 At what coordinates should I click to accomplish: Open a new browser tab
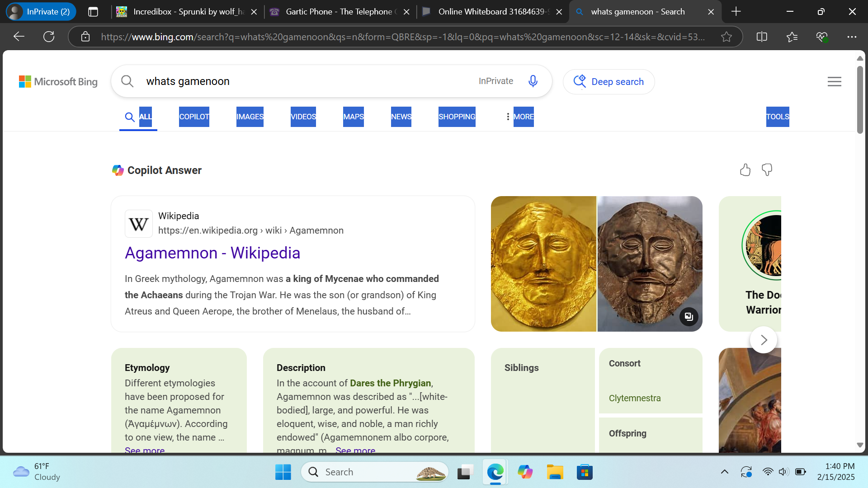click(736, 12)
